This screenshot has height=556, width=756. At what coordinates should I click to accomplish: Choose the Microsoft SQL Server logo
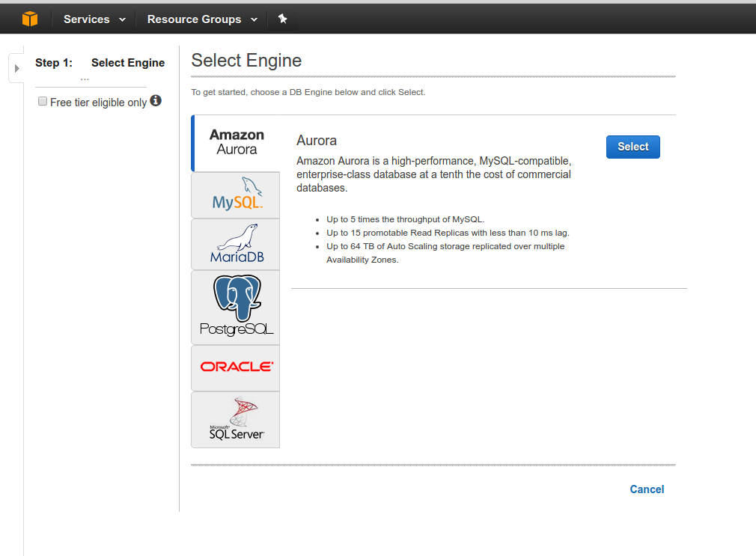(236, 419)
